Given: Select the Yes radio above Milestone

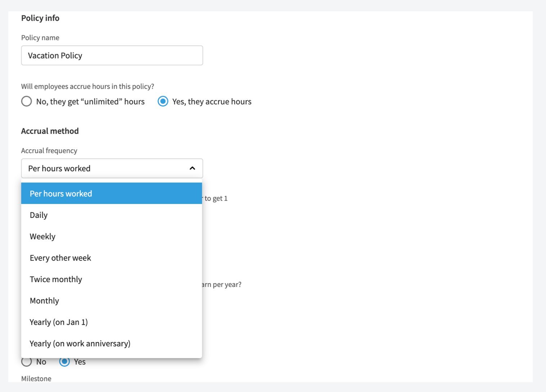Looking at the screenshot, I should [x=64, y=362].
